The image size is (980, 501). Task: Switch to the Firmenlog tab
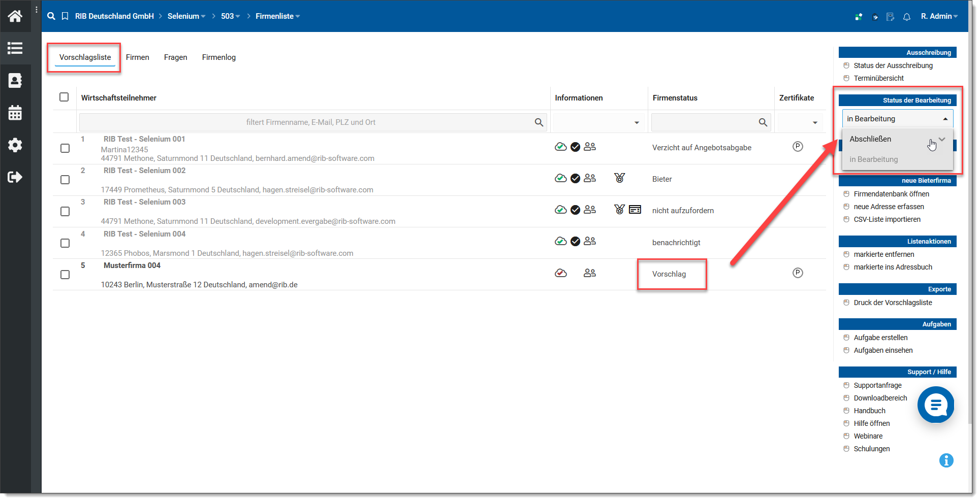point(219,57)
